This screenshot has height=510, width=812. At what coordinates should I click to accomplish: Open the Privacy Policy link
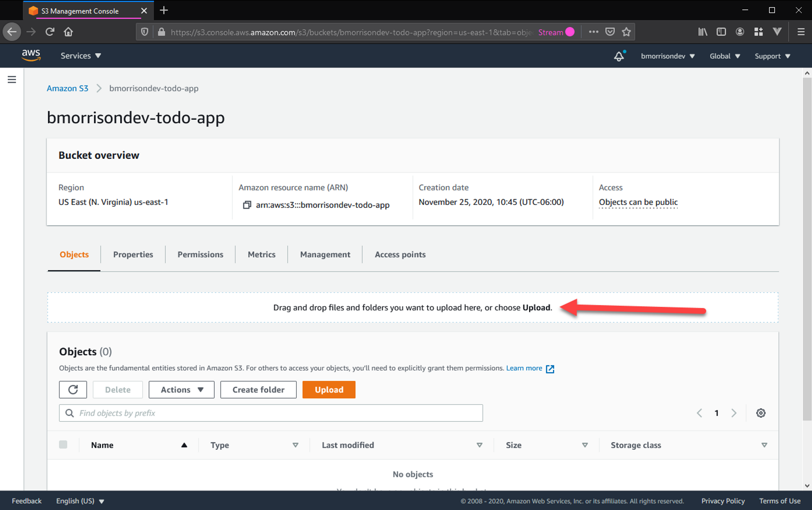click(x=723, y=501)
